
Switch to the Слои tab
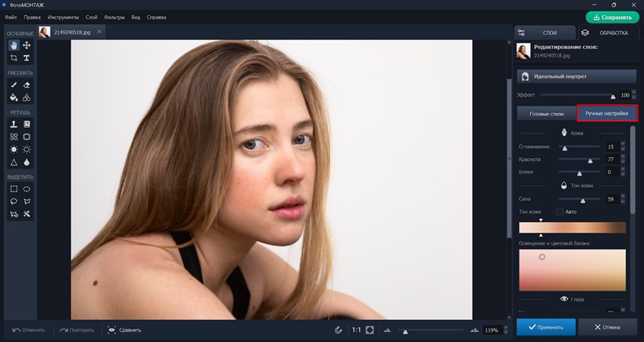click(x=543, y=33)
